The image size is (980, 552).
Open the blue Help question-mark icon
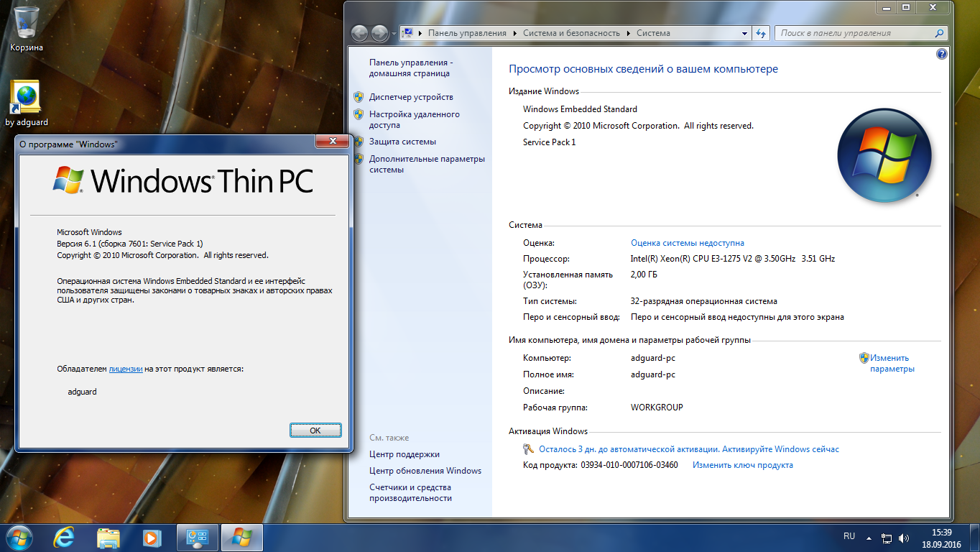coord(942,54)
